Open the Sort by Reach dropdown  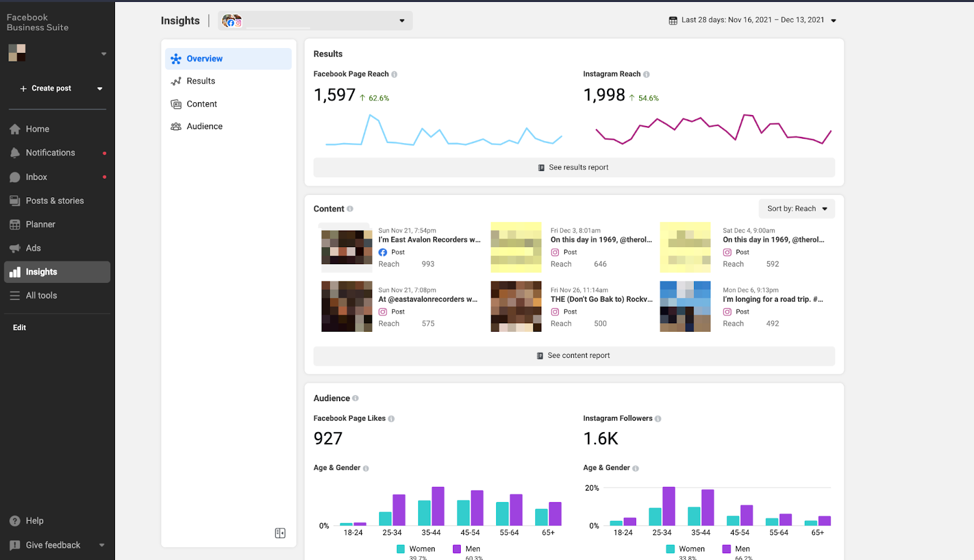796,208
